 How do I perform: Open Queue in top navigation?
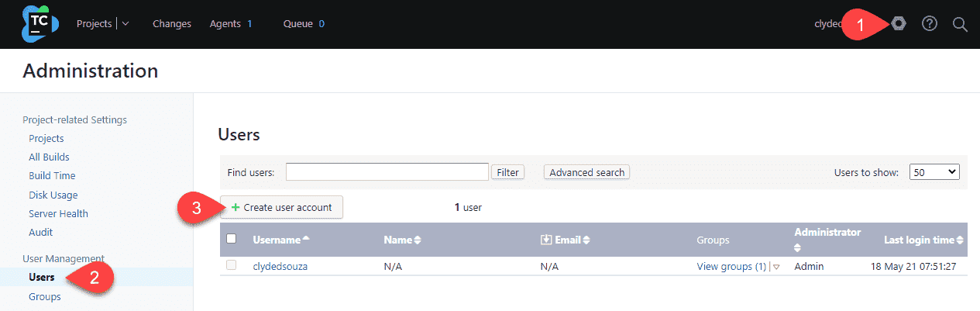coord(297,24)
